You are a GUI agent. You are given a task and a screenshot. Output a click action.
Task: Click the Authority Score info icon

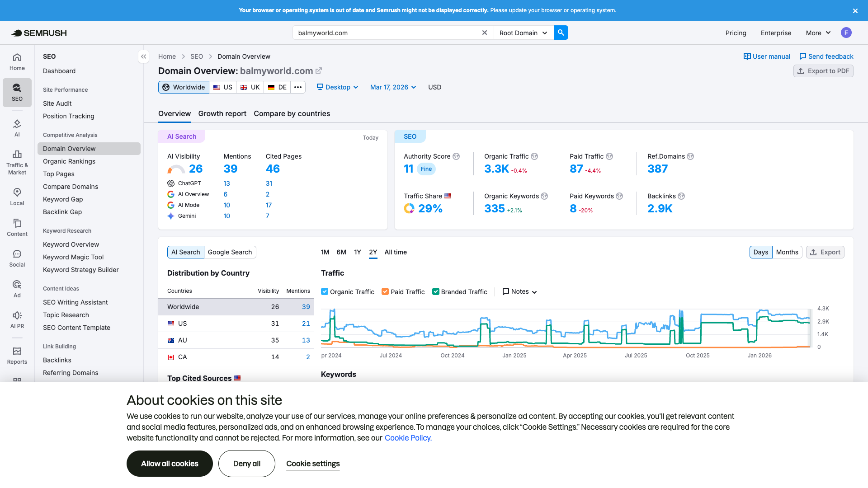(456, 156)
